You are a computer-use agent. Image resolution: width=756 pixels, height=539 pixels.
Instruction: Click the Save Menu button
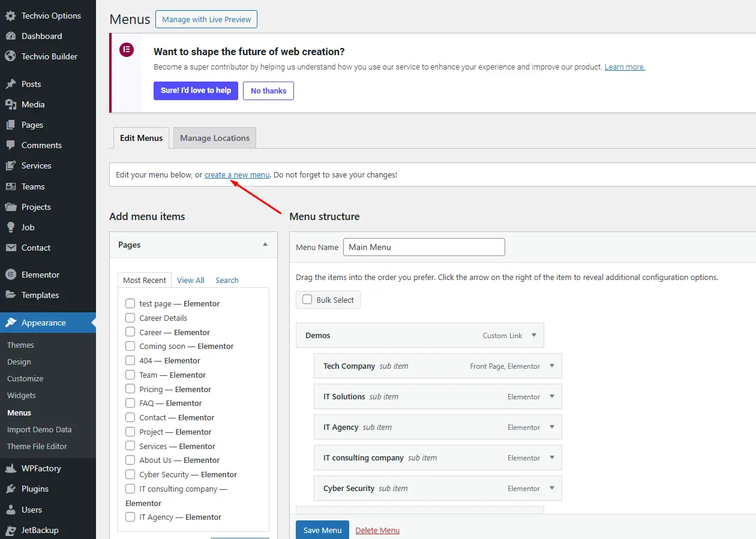pos(322,530)
